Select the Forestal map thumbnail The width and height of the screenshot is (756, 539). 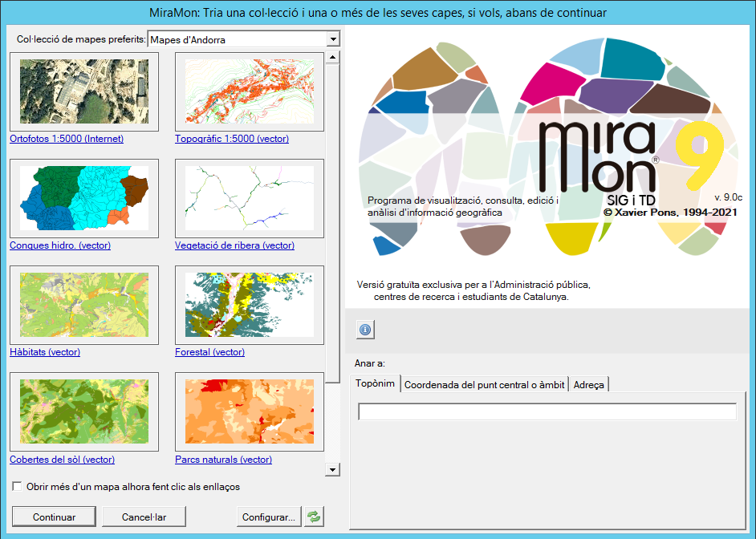point(250,305)
